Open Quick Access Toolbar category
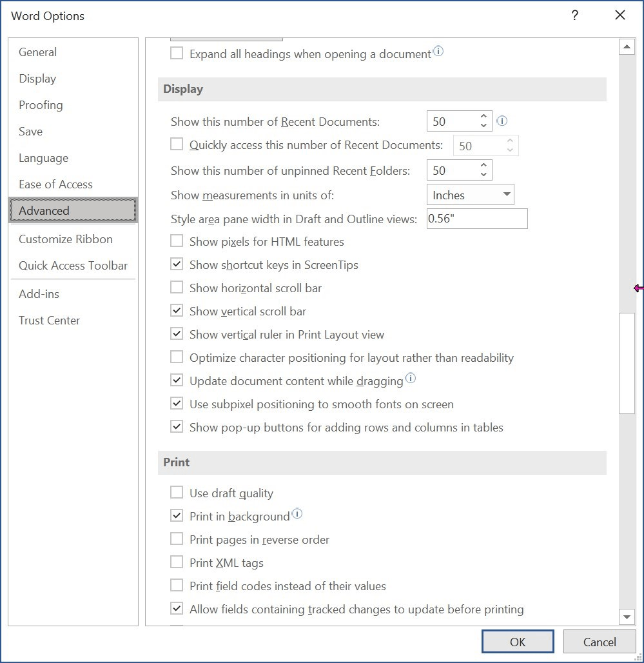Image resolution: width=644 pixels, height=663 pixels. (73, 266)
